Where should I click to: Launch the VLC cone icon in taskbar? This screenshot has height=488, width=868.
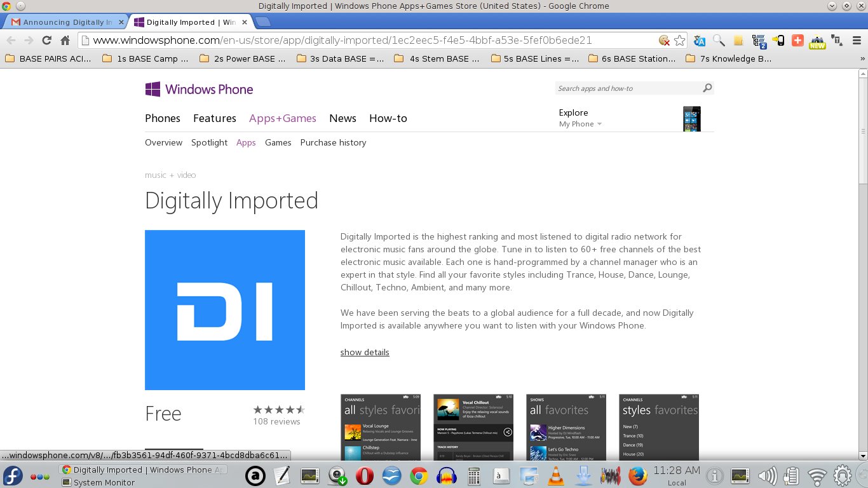pyautogui.click(x=555, y=475)
